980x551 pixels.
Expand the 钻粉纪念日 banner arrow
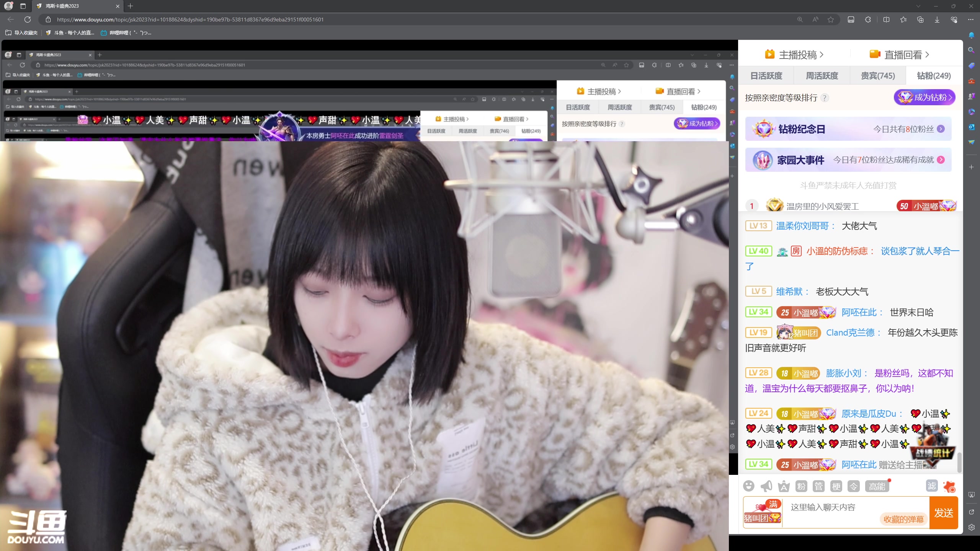click(941, 129)
